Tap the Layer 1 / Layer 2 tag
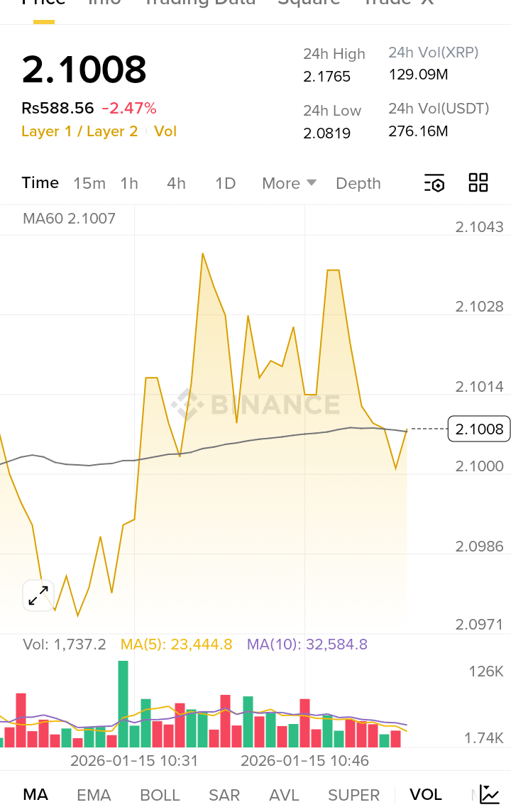The image size is (511, 812). pos(79,131)
